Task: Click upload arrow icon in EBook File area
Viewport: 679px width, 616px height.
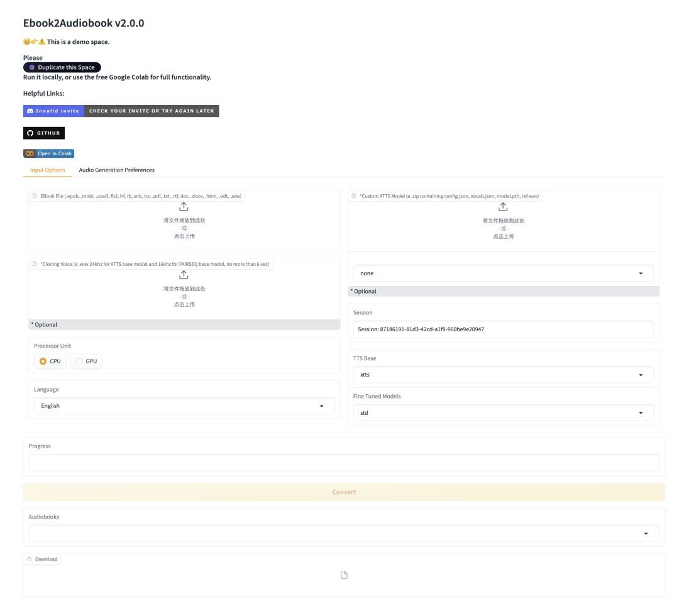Action: [184, 206]
